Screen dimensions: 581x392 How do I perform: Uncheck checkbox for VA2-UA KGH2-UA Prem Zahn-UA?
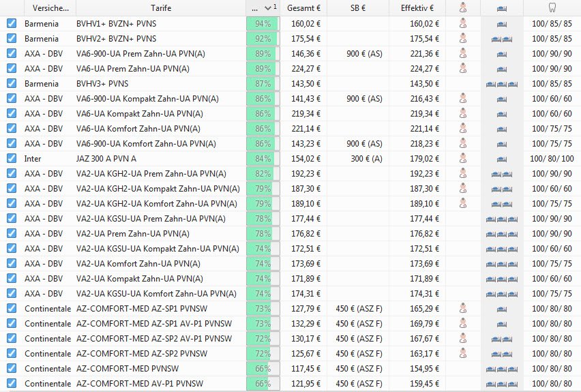tap(12, 173)
